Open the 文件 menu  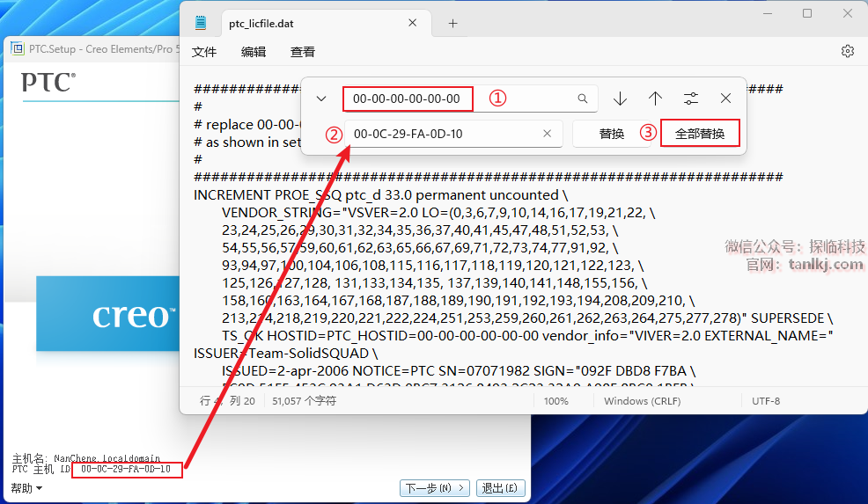[x=203, y=52]
